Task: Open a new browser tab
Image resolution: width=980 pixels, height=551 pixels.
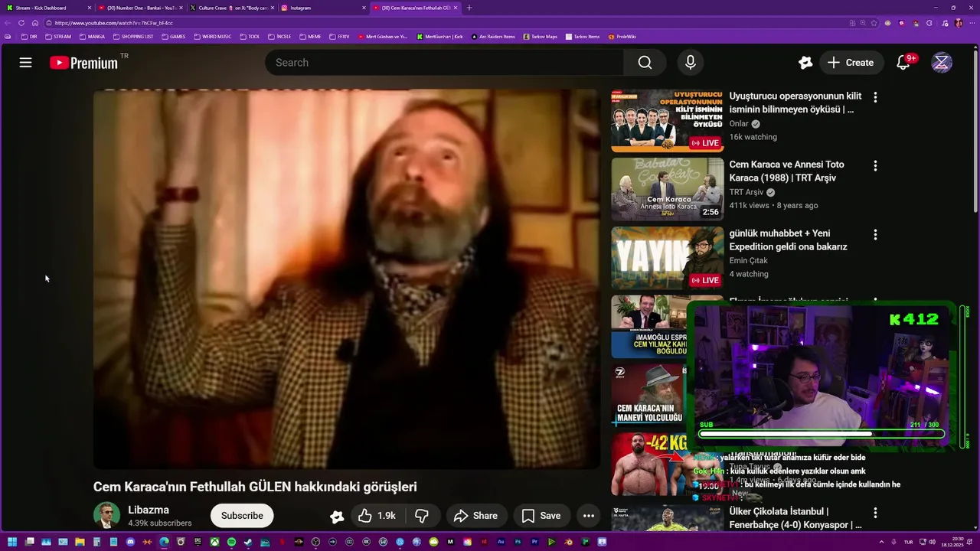Action: (x=469, y=8)
